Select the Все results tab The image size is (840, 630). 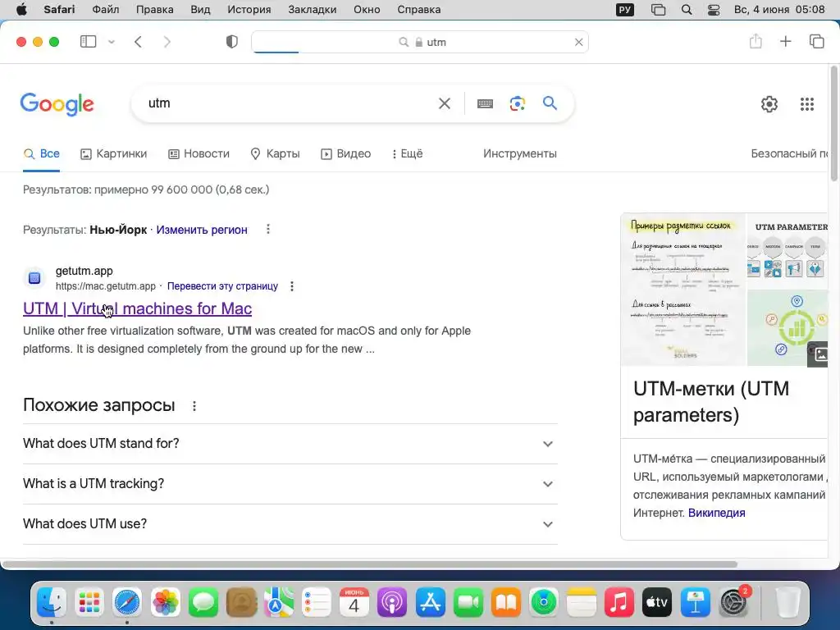coord(41,153)
